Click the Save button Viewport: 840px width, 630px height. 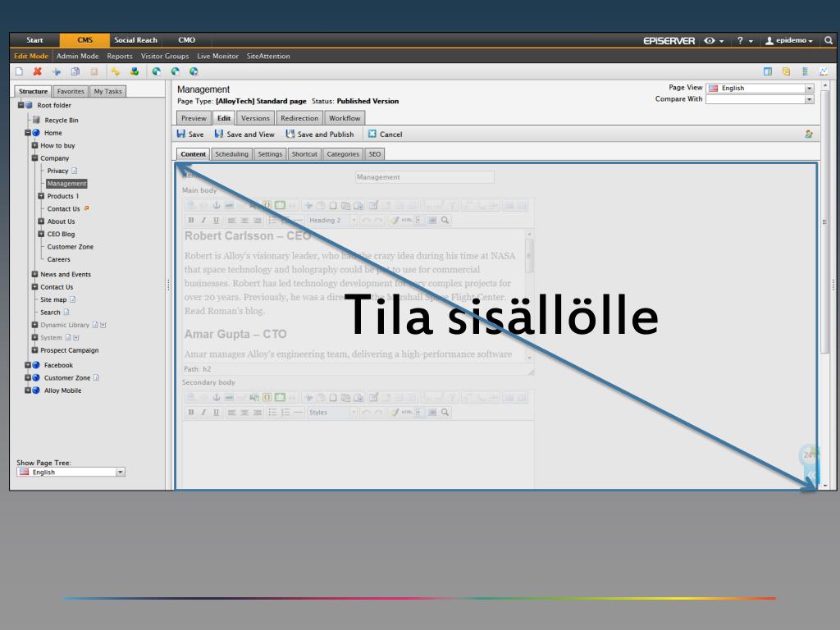(x=190, y=134)
